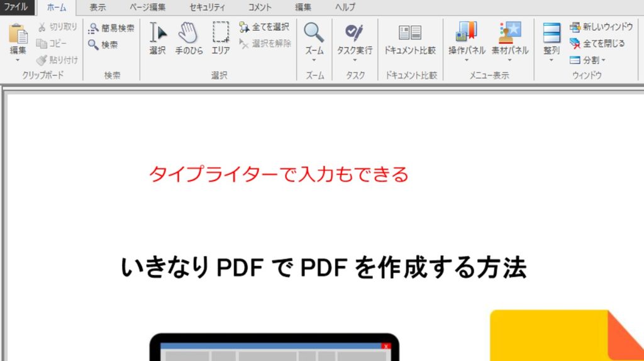Switch to the 表示 ribbon tab
This screenshot has height=361, width=644.
tap(97, 8)
